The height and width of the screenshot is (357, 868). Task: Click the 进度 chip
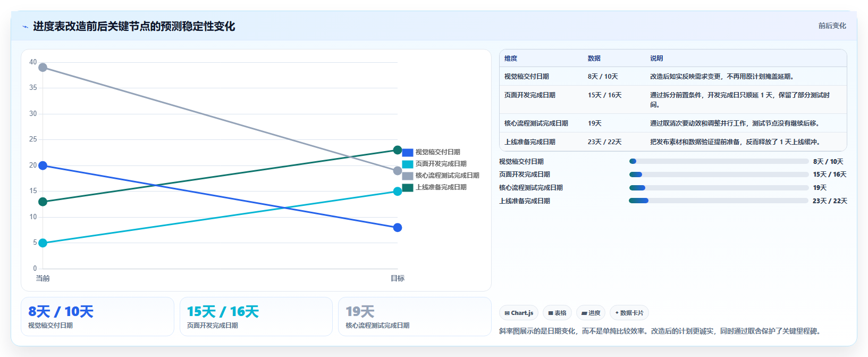pyautogui.click(x=591, y=313)
